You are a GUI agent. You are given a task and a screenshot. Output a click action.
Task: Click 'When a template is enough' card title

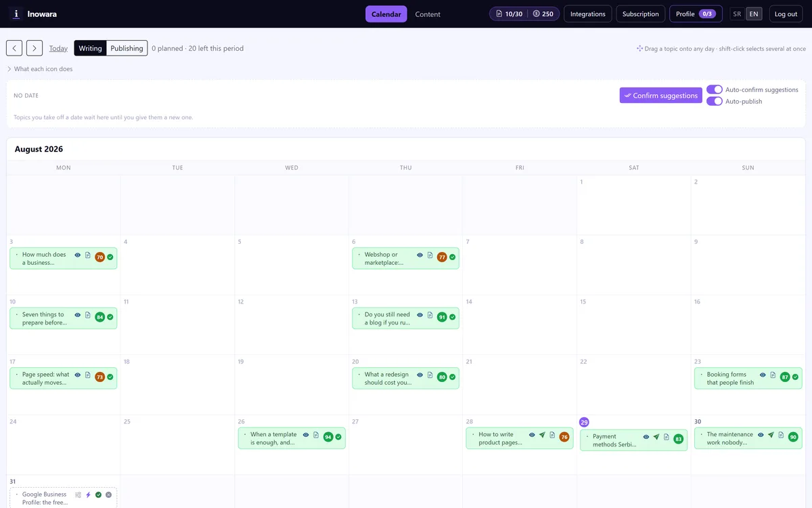pyautogui.click(x=273, y=438)
